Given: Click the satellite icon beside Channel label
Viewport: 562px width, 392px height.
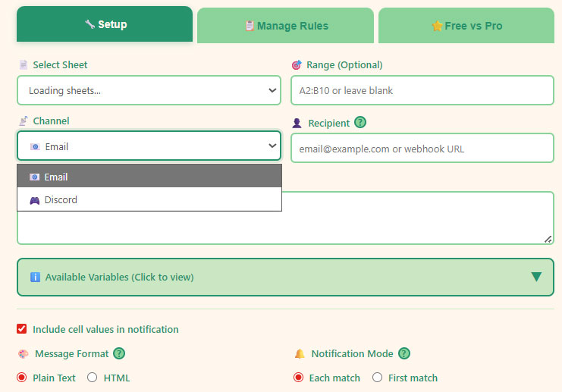Looking at the screenshot, I should 24,121.
